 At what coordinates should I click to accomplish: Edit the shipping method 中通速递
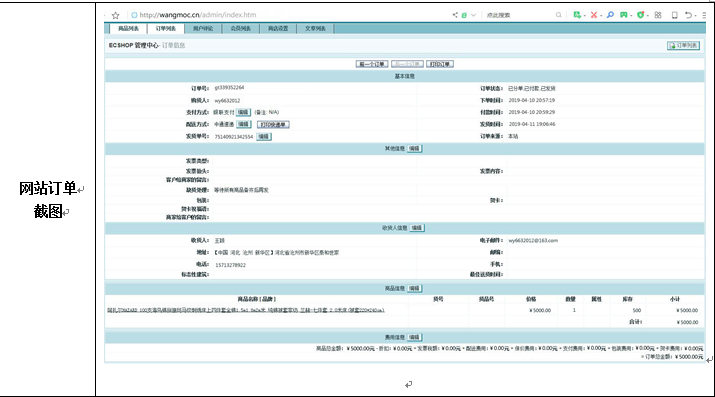click(244, 124)
